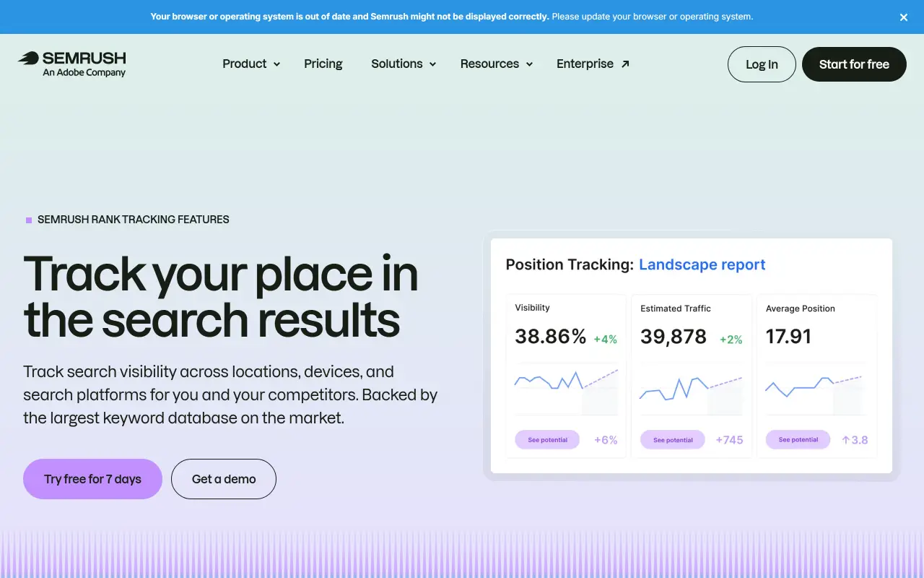Expand the Resources chevron arrow
924x578 pixels.
pyautogui.click(x=529, y=64)
